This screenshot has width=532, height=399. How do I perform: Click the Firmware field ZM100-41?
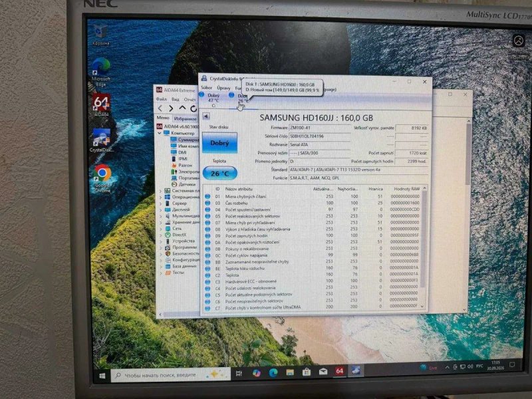point(319,128)
